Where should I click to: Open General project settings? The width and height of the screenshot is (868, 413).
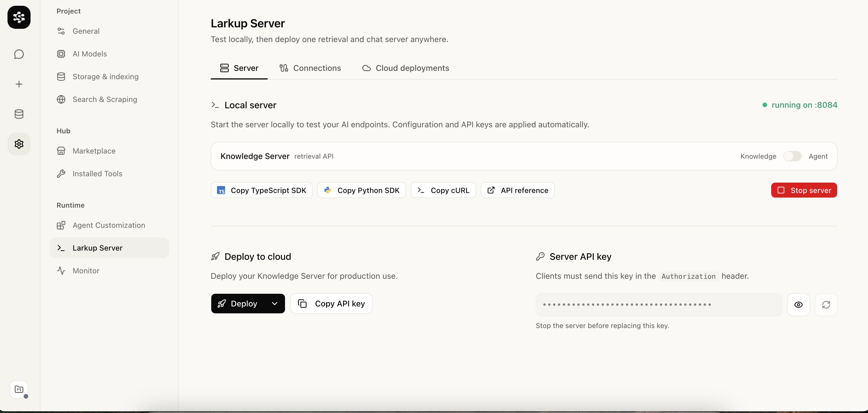[x=109, y=31]
